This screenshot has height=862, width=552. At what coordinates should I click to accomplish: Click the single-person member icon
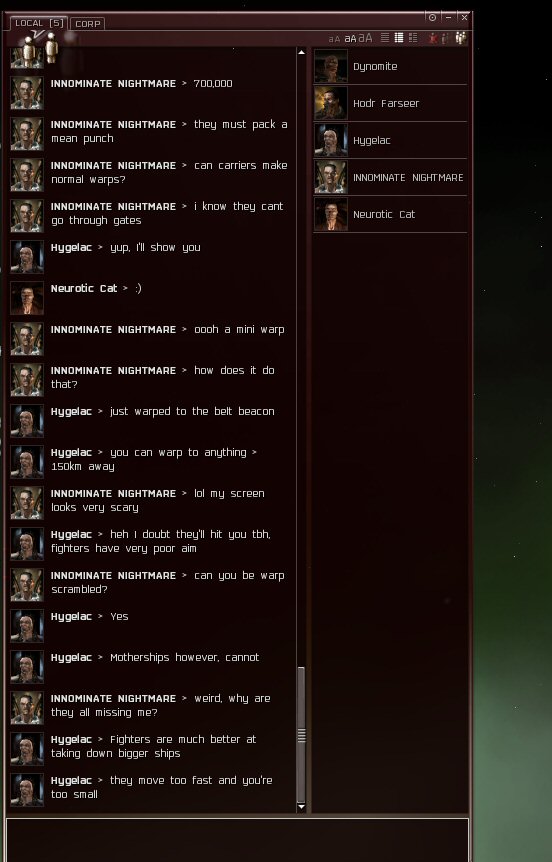445,37
